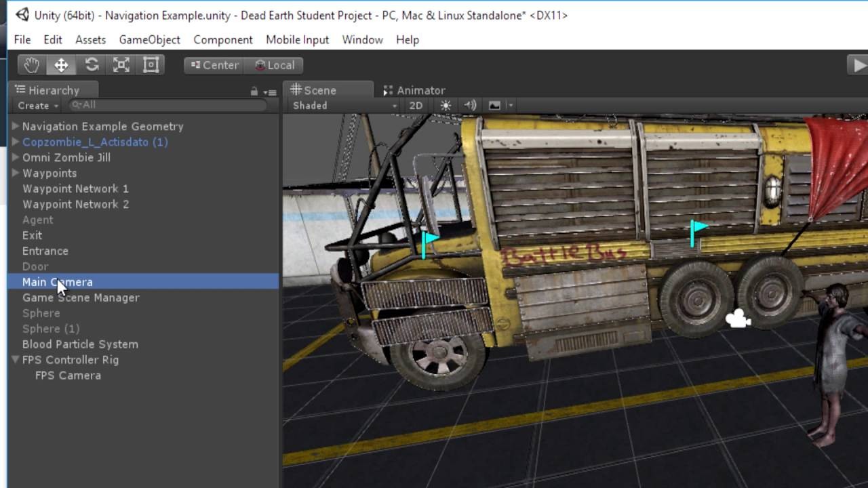Open the Edit menu
This screenshot has height=488, width=868.
[x=52, y=39]
